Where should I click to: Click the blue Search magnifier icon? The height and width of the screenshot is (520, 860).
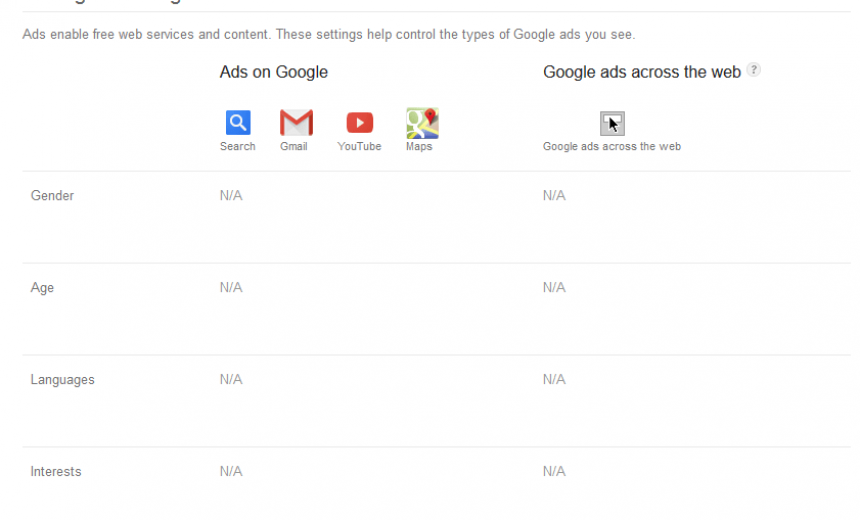238,123
